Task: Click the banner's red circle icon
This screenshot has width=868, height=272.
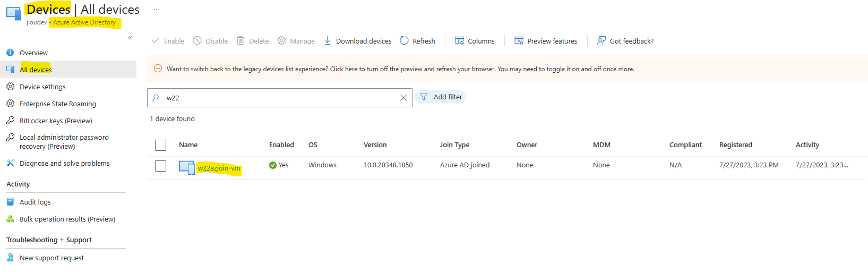Action: [x=158, y=69]
